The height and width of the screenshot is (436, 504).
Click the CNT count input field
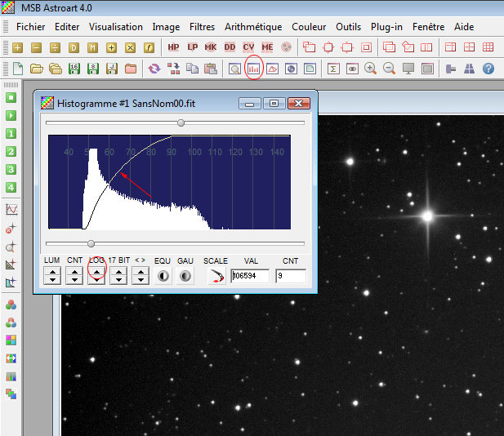coord(291,276)
